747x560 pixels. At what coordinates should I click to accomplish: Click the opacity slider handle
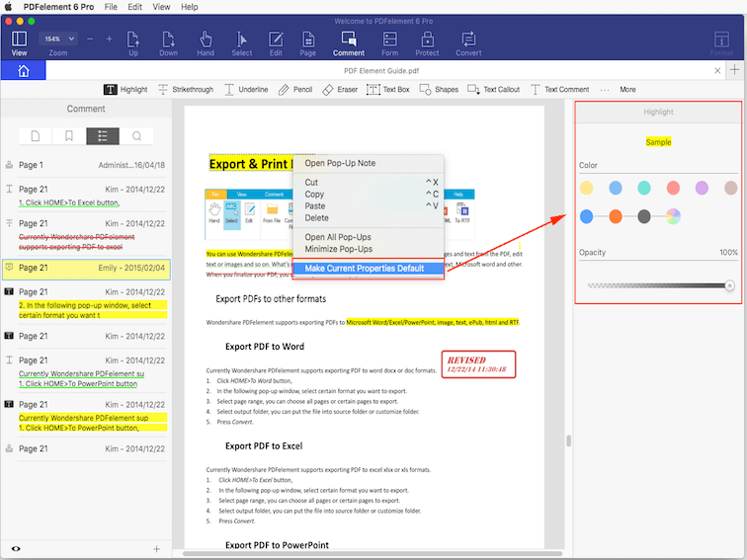coord(729,285)
